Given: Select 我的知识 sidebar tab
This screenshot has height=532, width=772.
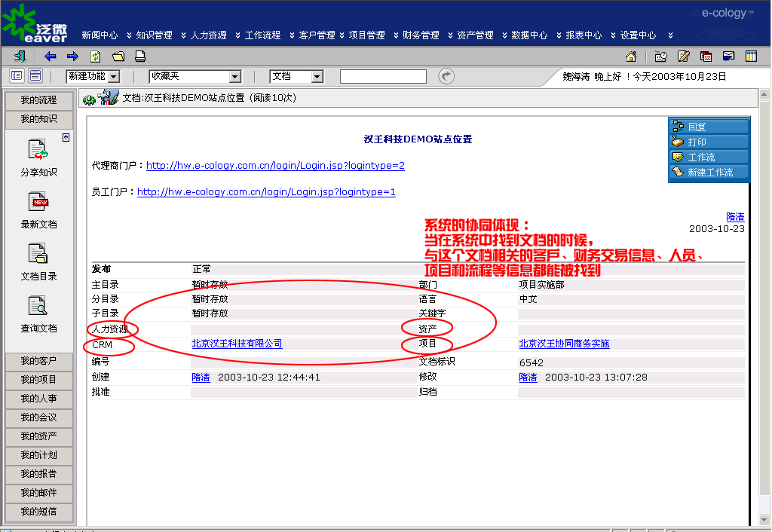Looking at the screenshot, I should tap(39, 119).
